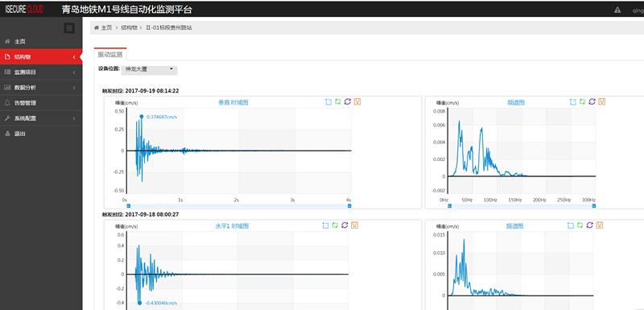Expand the 监测项目 sidebar menu

click(41, 72)
